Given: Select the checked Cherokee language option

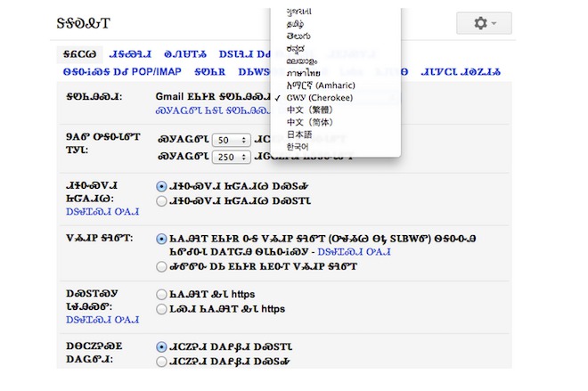Looking at the screenshot, I should coord(320,98).
